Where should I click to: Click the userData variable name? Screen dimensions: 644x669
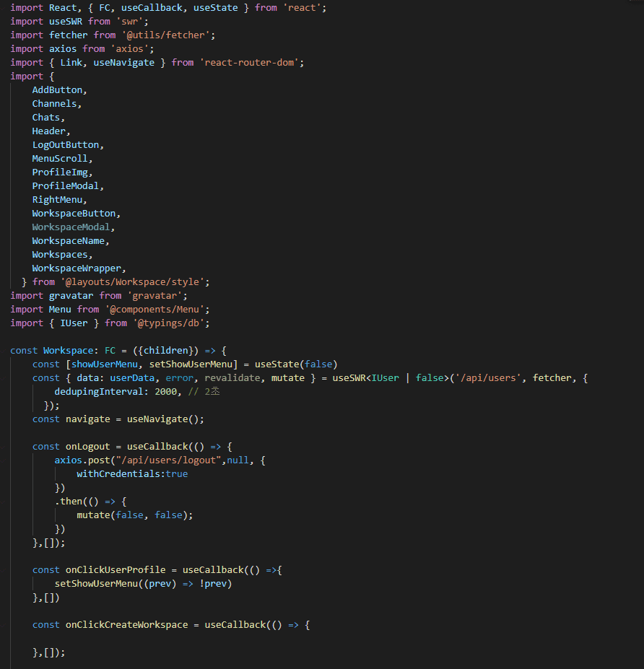pyautogui.click(x=132, y=377)
